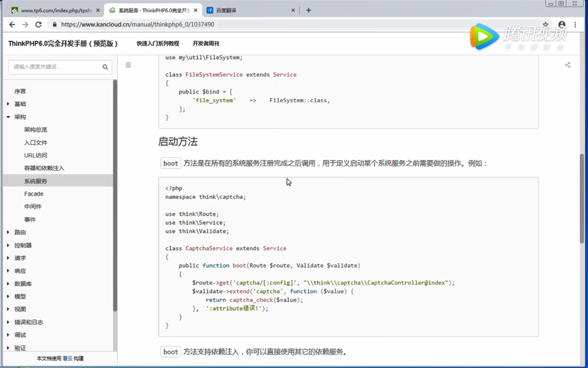Collapse the 架构 section
Viewport: 588px width, 368px height.
coord(20,117)
